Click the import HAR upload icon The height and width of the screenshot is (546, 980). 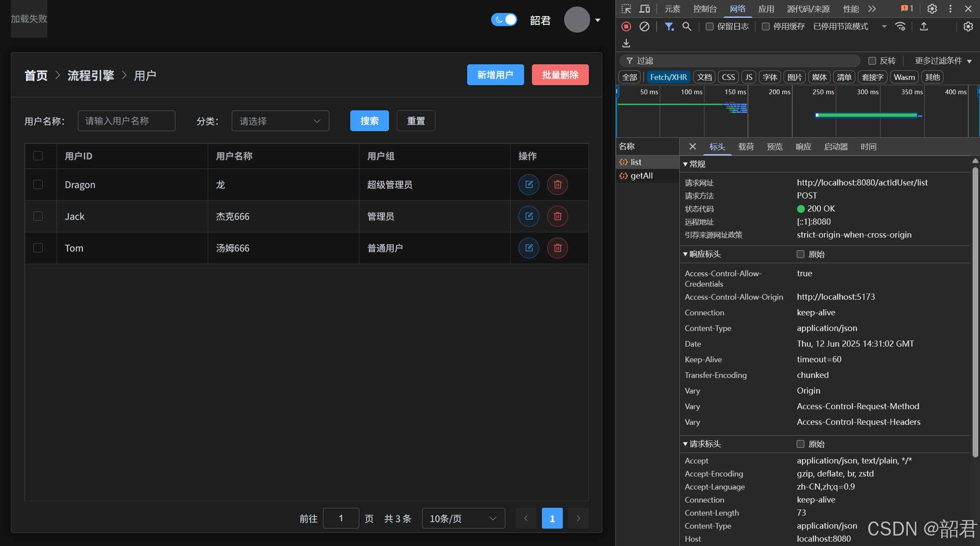point(924,26)
